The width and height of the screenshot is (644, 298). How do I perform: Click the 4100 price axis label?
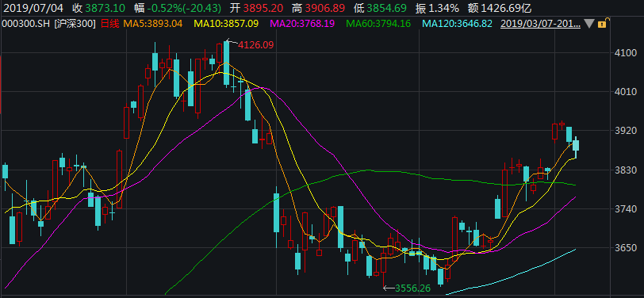click(620, 53)
